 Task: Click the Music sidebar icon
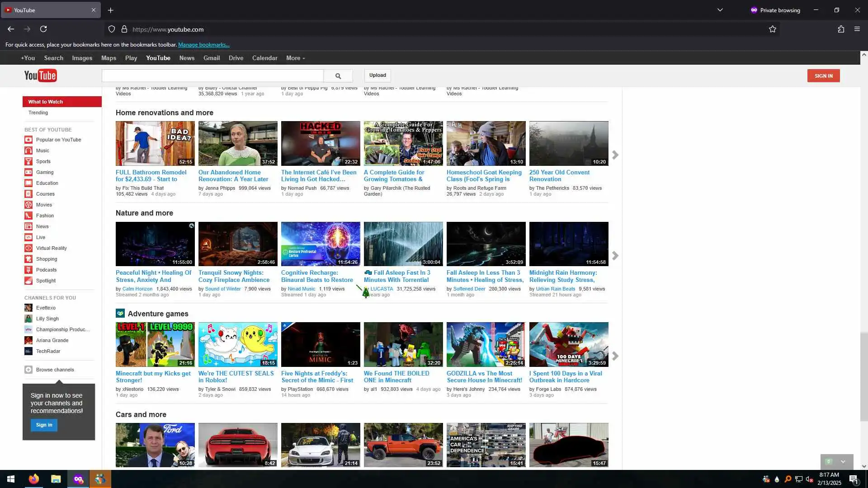point(28,150)
